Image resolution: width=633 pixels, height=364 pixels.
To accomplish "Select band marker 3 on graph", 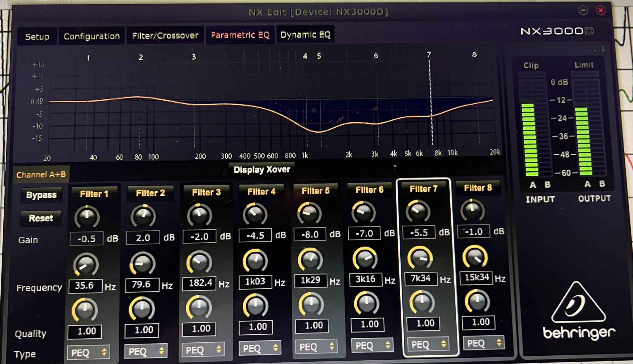I will (x=194, y=57).
